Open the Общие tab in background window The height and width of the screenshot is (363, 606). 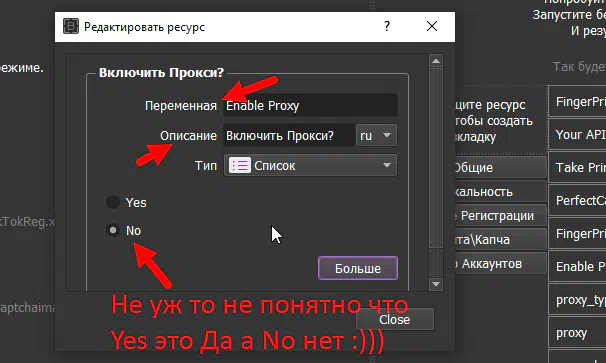pos(501,168)
